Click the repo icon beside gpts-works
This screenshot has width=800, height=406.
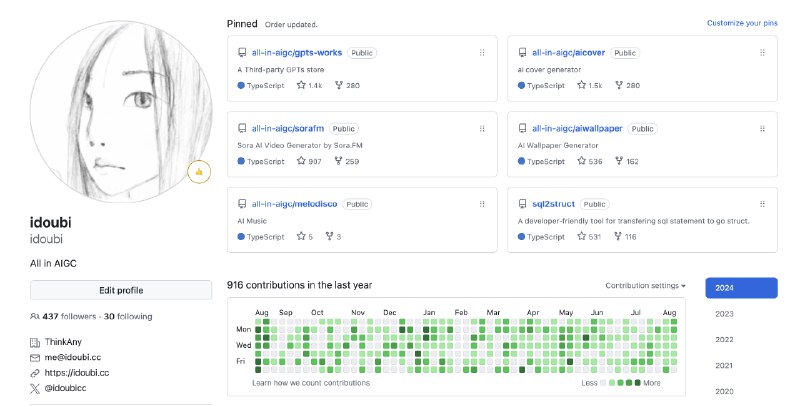(x=242, y=53)
